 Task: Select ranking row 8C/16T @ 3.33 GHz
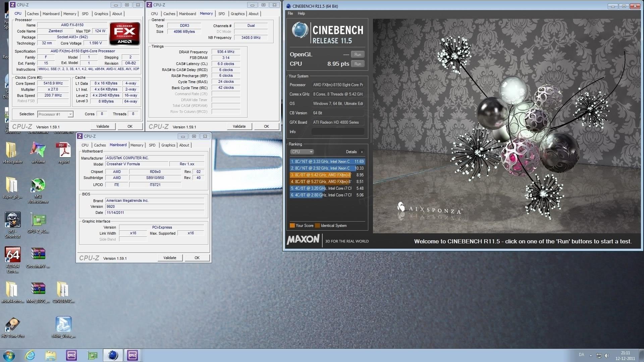pyautogui.click(x=327, y=162)
